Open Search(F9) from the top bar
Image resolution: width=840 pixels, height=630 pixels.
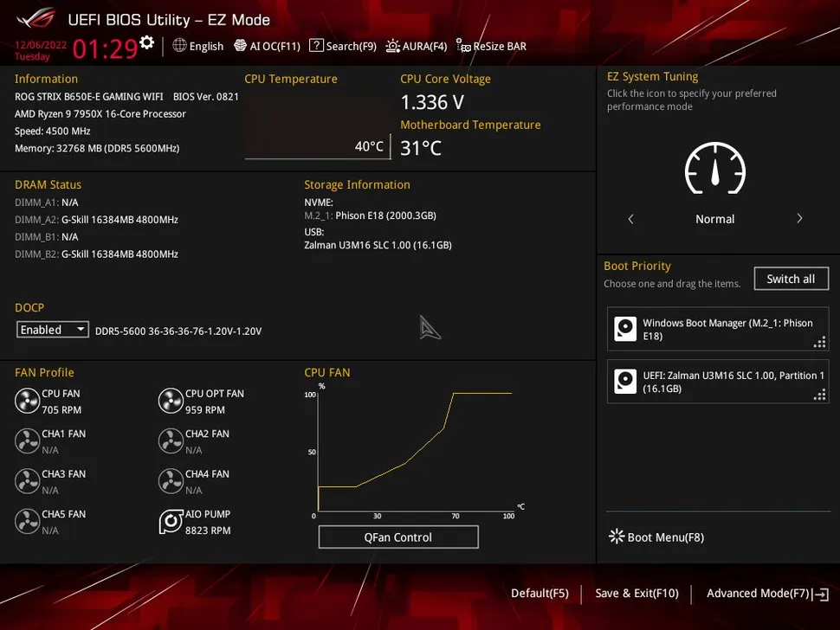343,46
